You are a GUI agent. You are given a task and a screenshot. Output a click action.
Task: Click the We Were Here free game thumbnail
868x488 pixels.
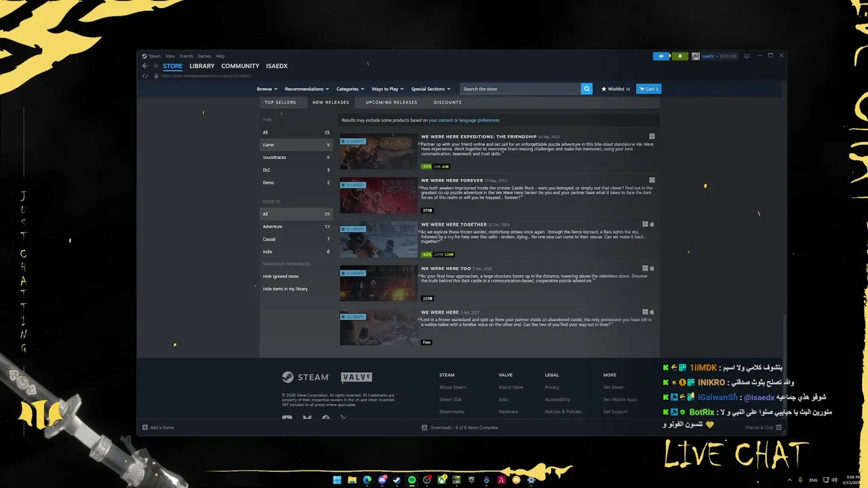click(378, 327)
